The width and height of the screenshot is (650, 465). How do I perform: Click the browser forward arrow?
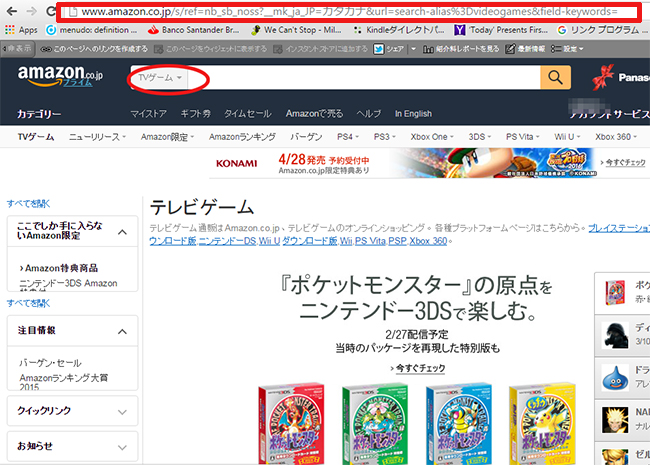tap(32, 11)
